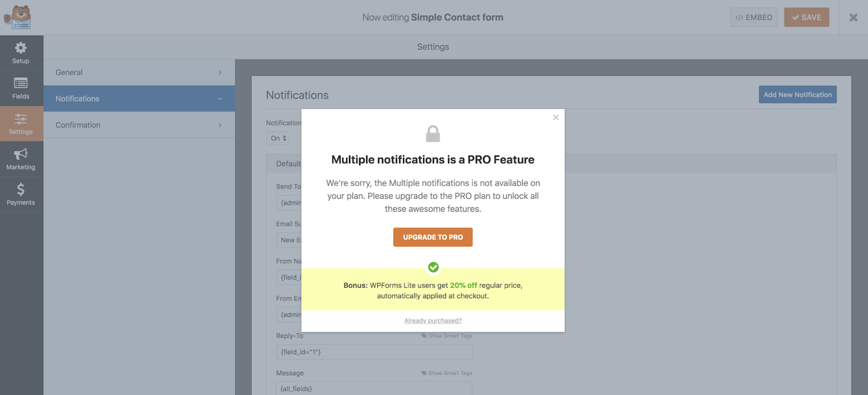Open the Notifications On dropdown
This screenshot has width=868, height=395.
[277, 138]
